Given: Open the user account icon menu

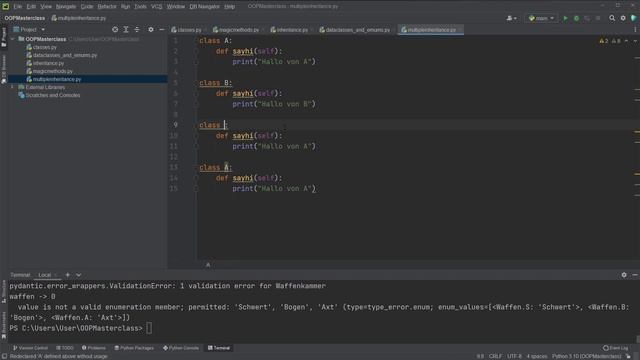Looking at the screenshot, I should (x=511, y=18).
